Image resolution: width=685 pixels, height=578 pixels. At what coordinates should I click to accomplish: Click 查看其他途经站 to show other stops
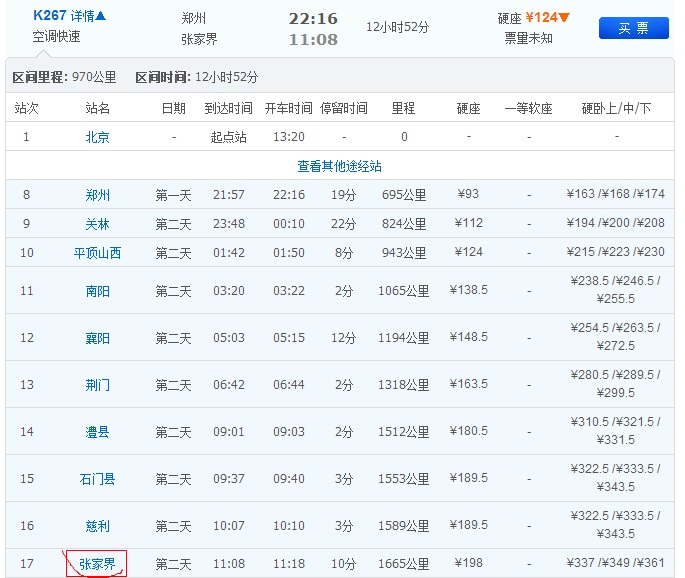pyautogui.click(x=339, y=166)
